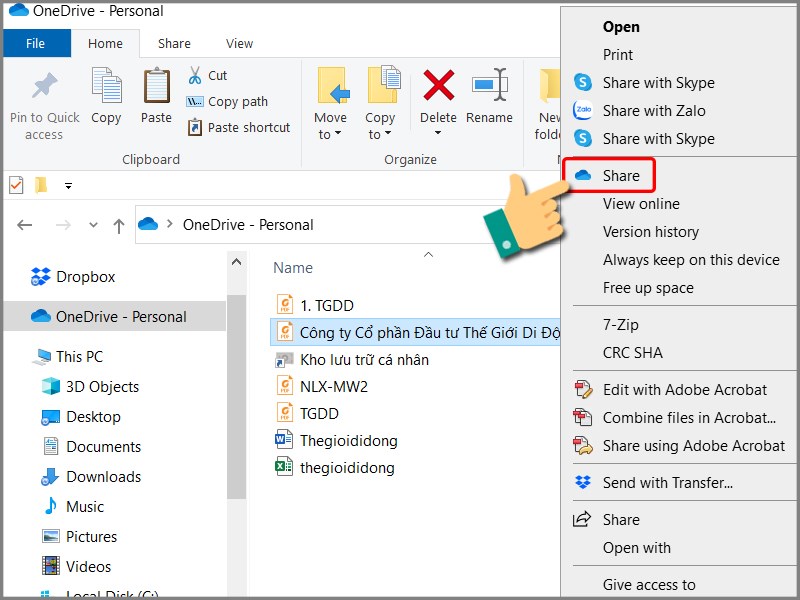This screenshot has height=600, width=800.
Task: Choose Print in the context menu
Action: point(617,55)
